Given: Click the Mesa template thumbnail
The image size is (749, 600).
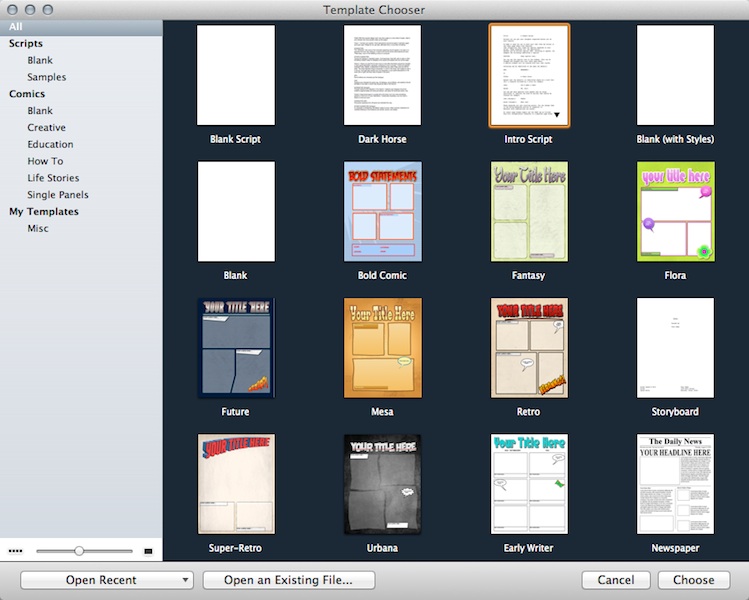Looking at the screenshot, I should tap(382, 347).
